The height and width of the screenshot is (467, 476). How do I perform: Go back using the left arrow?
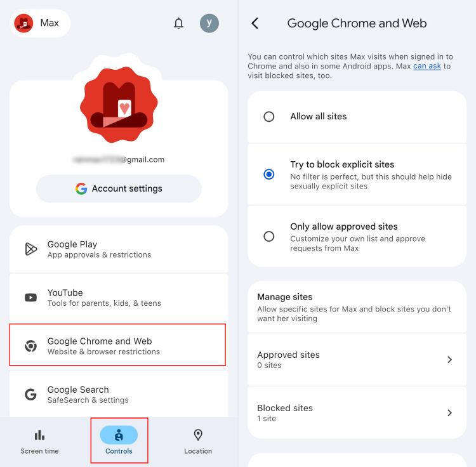click(x=255, y=23)
